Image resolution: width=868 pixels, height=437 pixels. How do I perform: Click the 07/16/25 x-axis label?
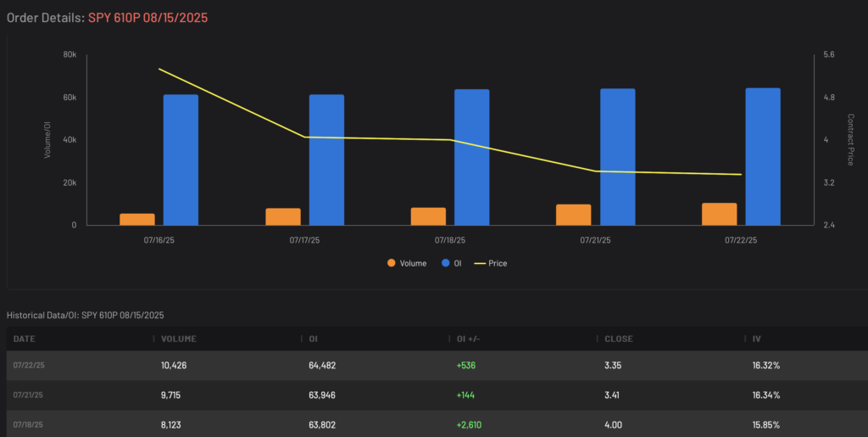(159, 241)
